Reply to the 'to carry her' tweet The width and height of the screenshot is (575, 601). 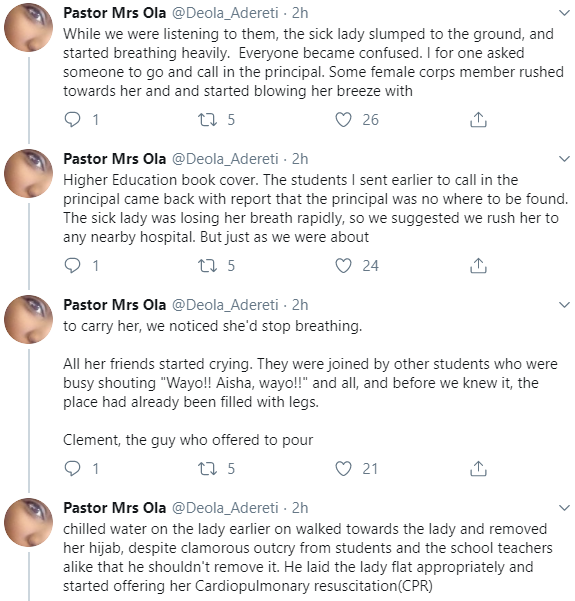pyautogui.click(x=72, y=468)
